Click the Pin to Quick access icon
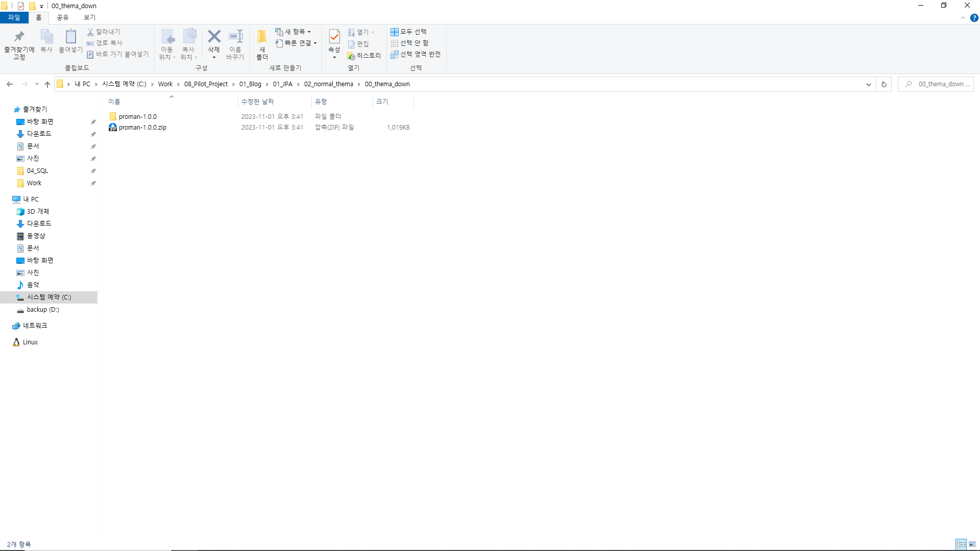 19,37
